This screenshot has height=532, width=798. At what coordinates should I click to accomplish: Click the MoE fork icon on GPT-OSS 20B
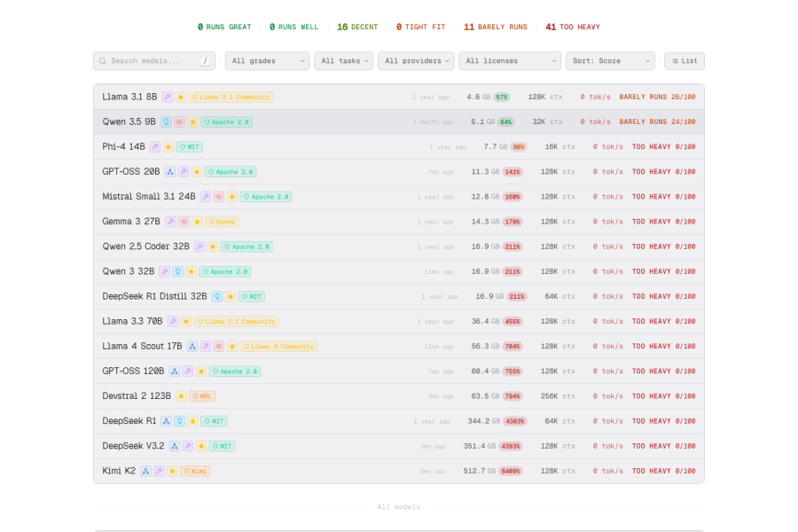tap(169, 171)
